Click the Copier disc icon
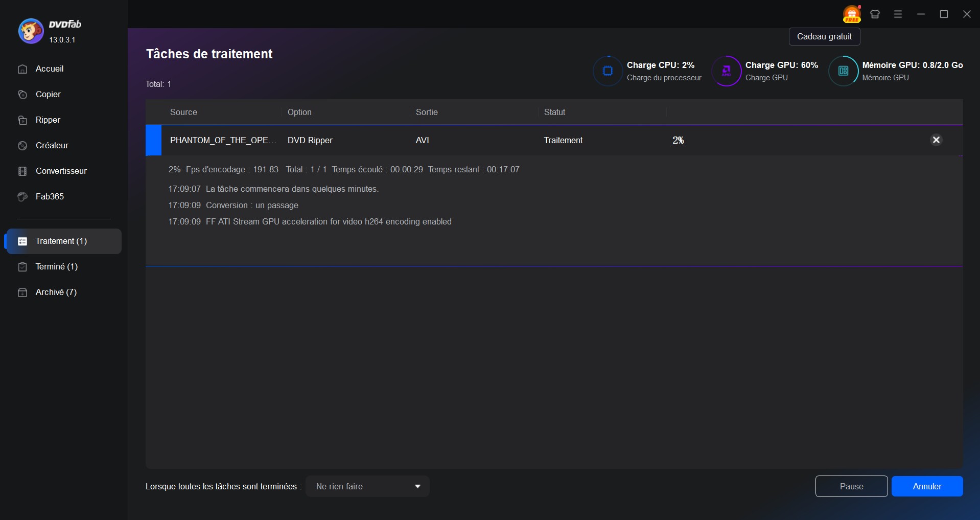The width and height of the screenshot is (980, 520). [22, 95]
